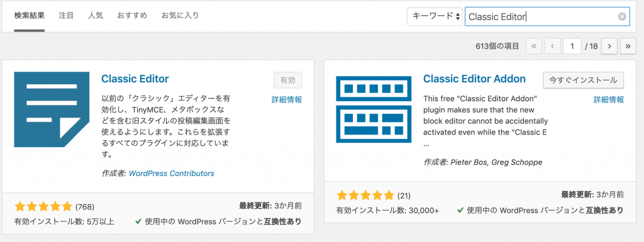The width and height of the screenshot is (644, 242).
Task: Click the Classic Editor Addon plugin icon
Action: [374, 109]
